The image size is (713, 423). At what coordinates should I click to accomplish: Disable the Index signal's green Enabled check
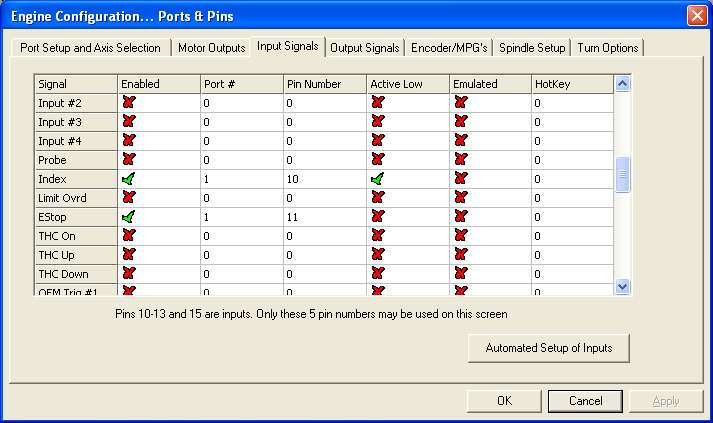tap(129, 179)
